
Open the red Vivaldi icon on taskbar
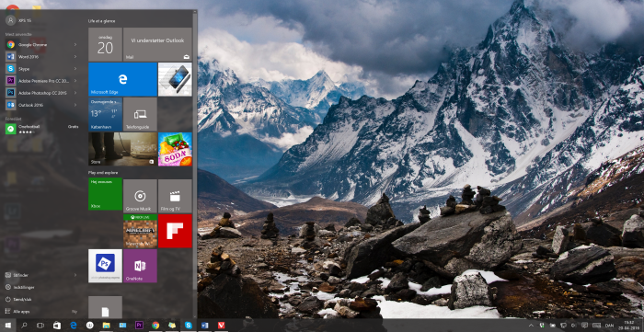222,326
